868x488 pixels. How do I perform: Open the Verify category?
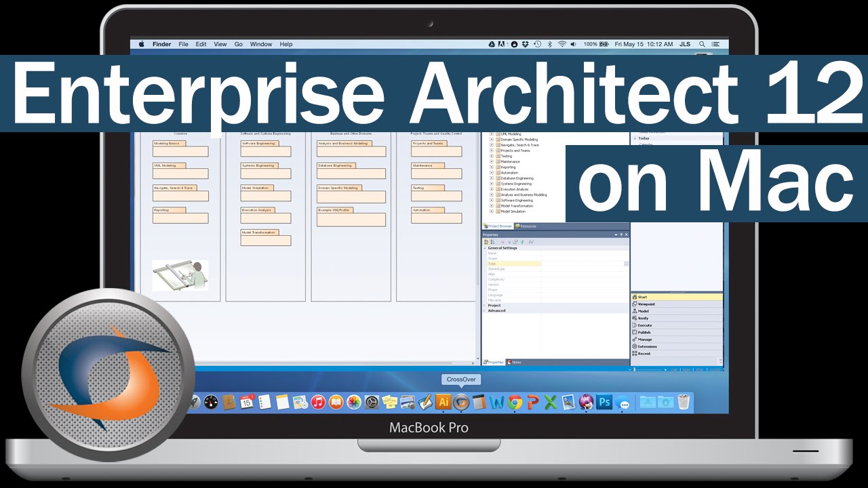[x=677, y=318]
